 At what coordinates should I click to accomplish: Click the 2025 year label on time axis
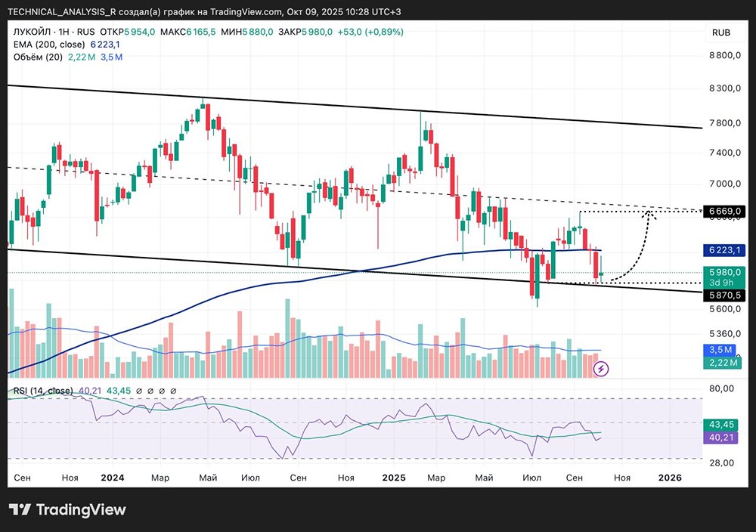(x=394, y=478)
